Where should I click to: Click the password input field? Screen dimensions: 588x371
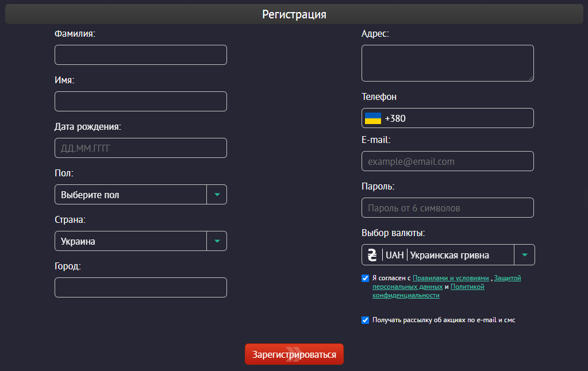[447, 207]
